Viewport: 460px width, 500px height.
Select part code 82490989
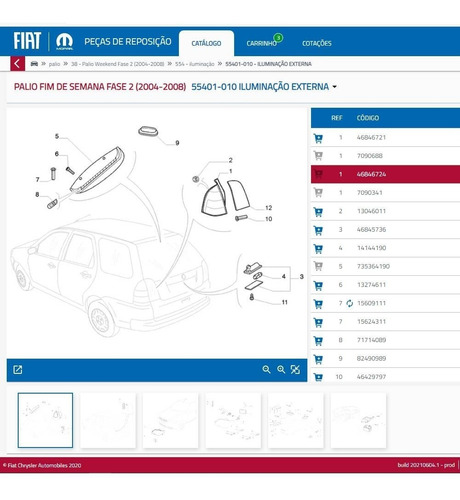pos(371,359)
